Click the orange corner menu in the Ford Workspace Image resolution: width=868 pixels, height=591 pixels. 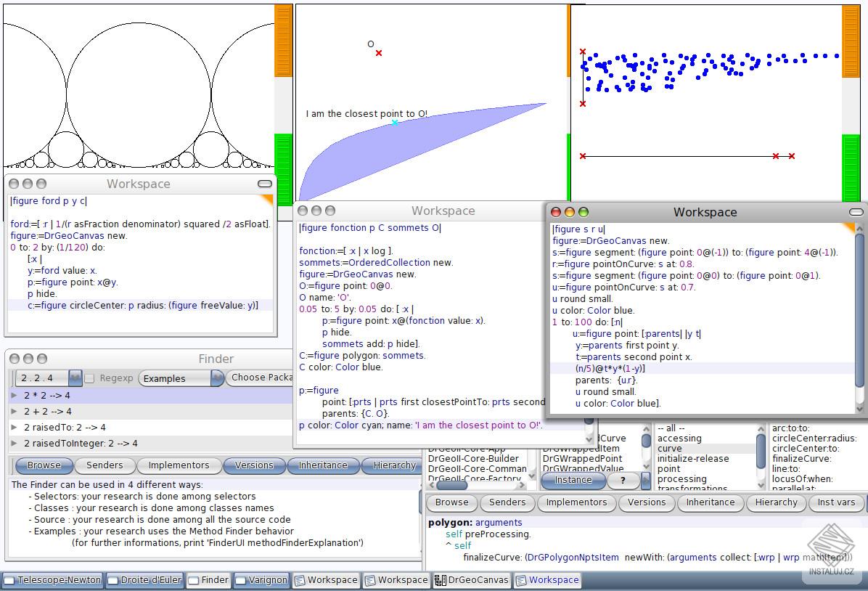pos(266,199)
